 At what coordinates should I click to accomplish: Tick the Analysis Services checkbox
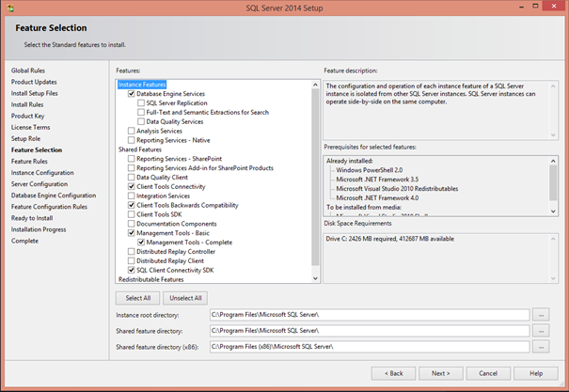(x=132, y=131)
